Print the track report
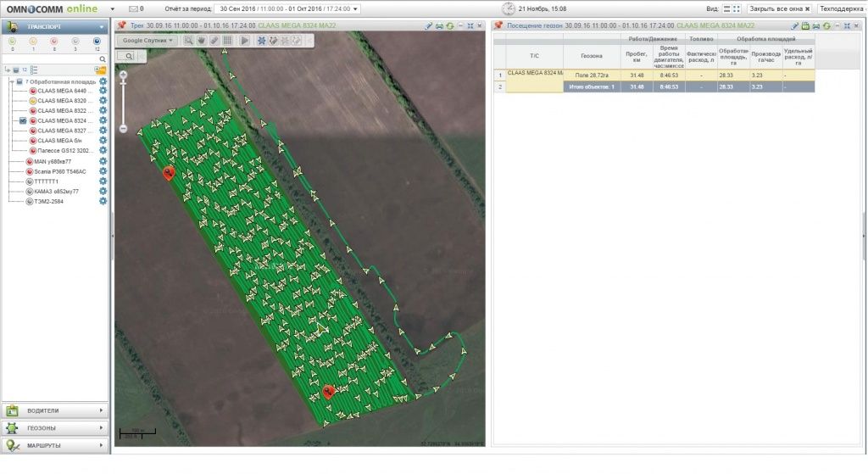Screen dimensions: 868x474 click(439, 26)
